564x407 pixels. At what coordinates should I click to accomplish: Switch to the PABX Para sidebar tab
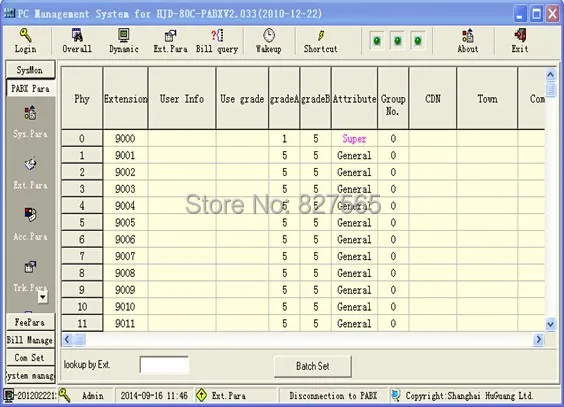tap(31, 88)
